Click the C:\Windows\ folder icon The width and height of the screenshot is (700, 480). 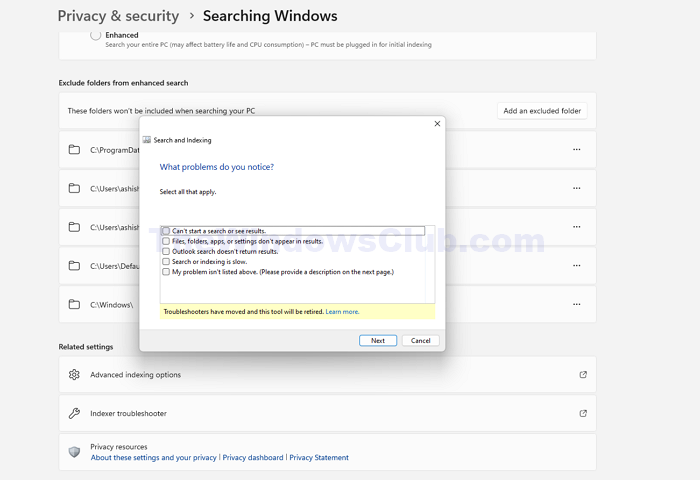[x=74, y=304]
